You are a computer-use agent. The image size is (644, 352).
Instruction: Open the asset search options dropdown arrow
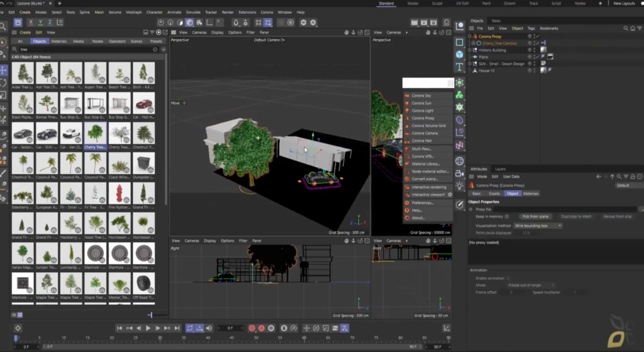164,49
